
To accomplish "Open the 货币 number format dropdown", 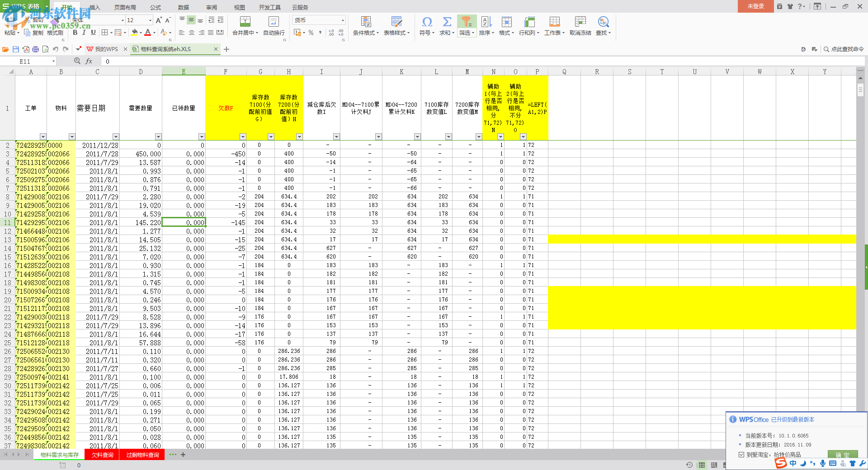I will (342, 20).
